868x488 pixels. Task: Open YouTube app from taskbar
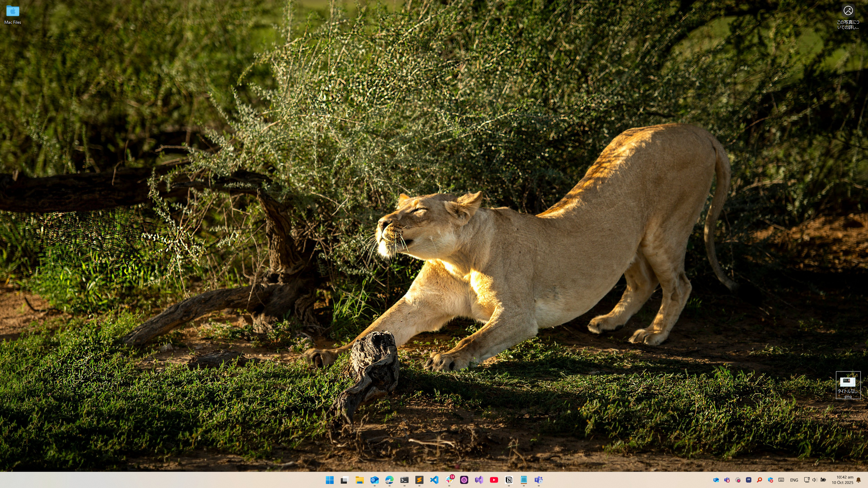(x=494, y=480)
